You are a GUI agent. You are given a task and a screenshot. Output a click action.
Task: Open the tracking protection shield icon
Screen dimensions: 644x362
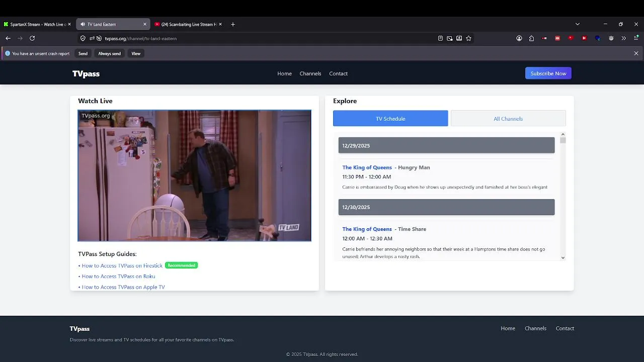tap(83, 38)
